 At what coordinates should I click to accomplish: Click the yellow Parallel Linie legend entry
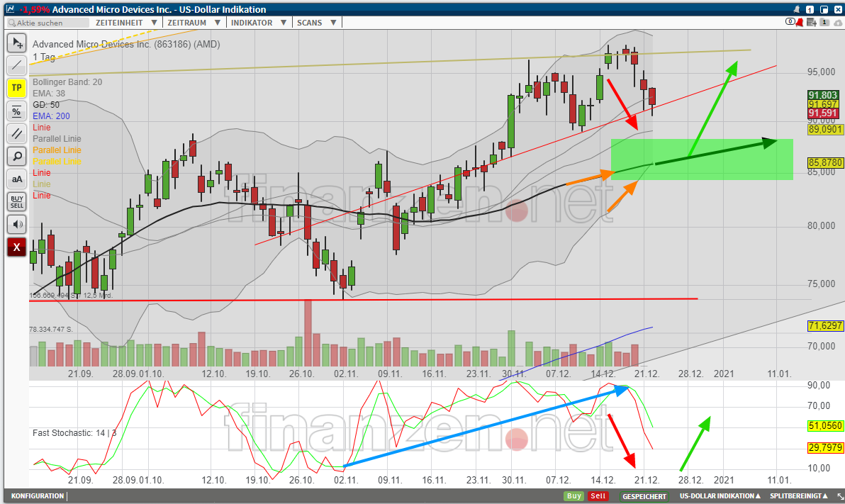57,161
